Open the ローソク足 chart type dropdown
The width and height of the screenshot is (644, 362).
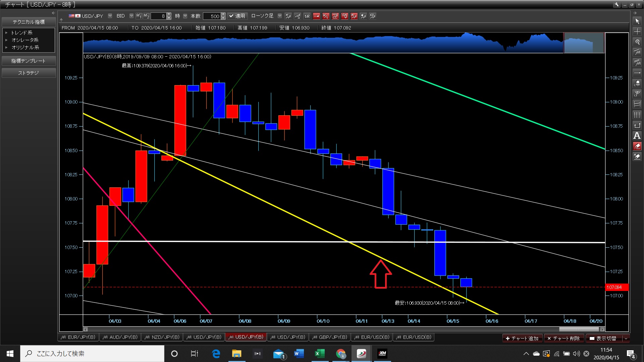[280, 16]
